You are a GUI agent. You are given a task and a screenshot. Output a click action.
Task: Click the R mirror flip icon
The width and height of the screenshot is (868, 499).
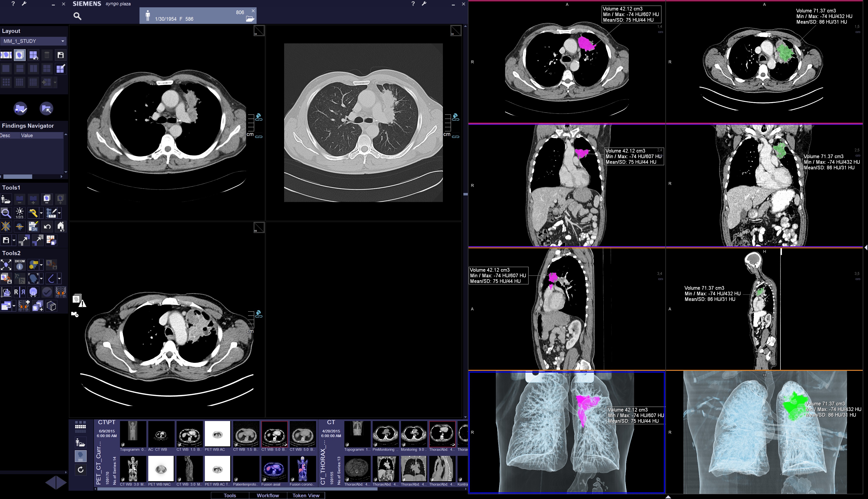pyautogui.click(x=20, y=292)
